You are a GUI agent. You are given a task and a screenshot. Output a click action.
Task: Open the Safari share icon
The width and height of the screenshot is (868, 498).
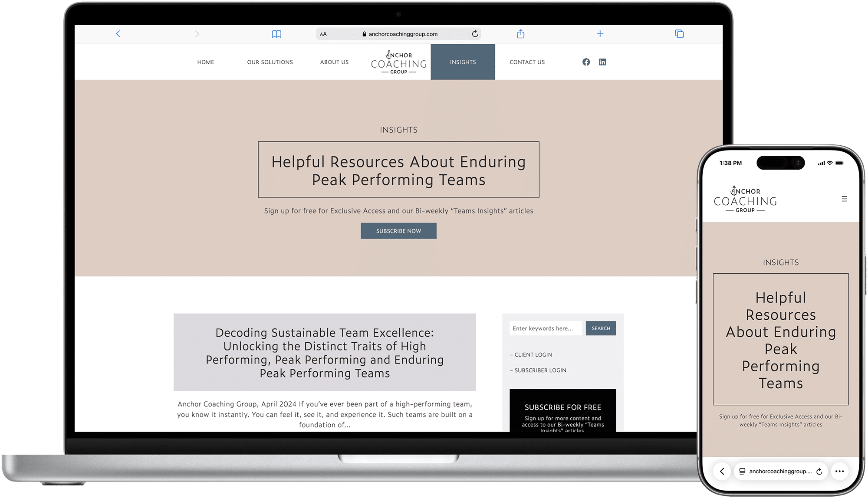pyautogui.click(x=521, y=34)
